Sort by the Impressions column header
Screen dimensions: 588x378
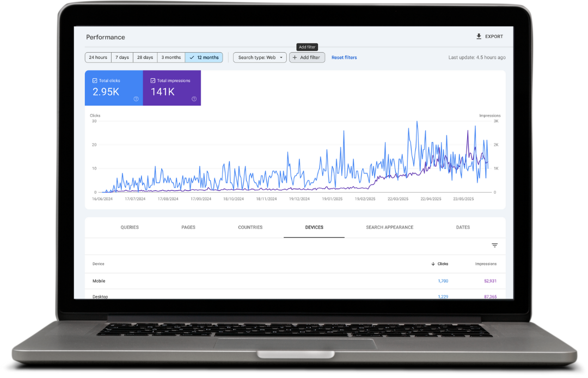tap(486, 264)
